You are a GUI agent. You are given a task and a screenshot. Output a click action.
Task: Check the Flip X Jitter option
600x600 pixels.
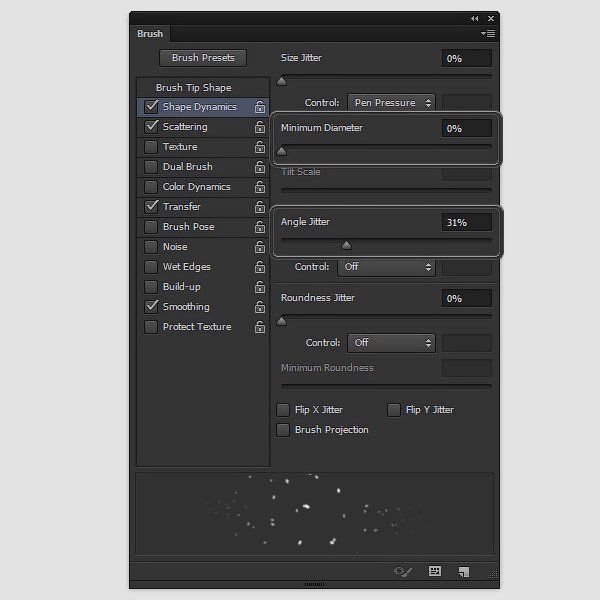coord(283,410)
